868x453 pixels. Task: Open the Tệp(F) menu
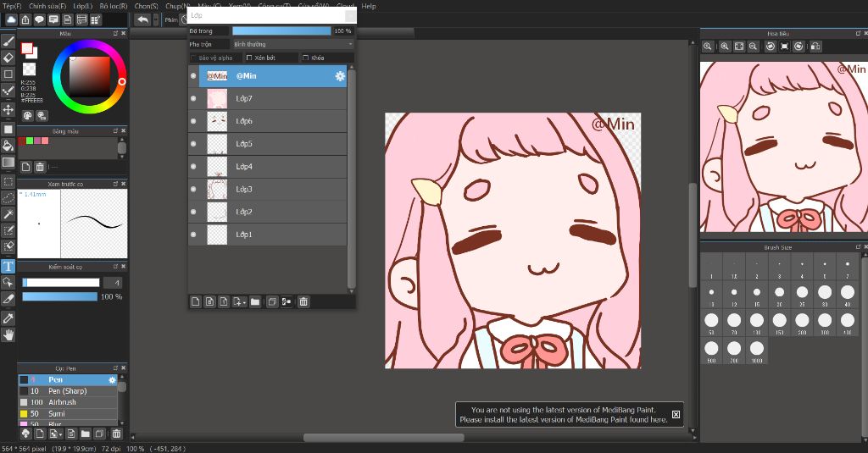click(12, 6)
